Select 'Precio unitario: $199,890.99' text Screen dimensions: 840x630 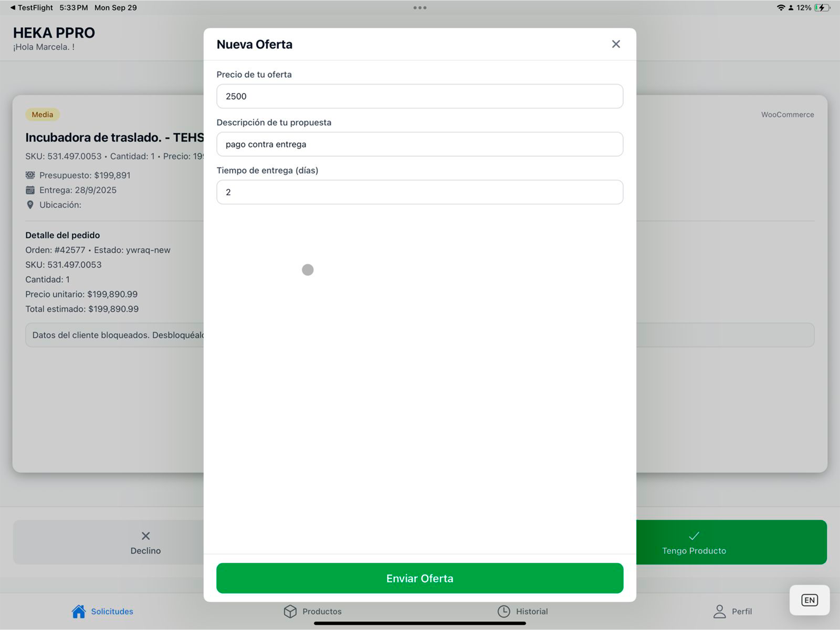(81, 294)
